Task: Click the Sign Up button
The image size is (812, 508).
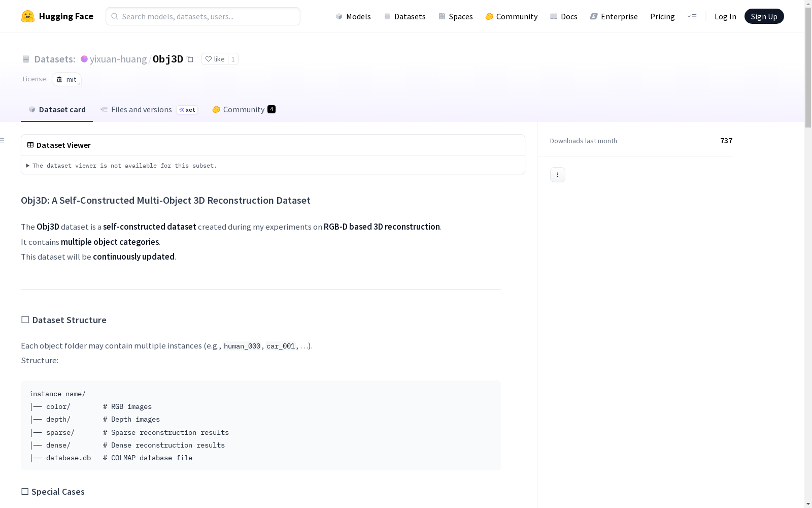Action: pyautogui.click(x=764, y=16)
